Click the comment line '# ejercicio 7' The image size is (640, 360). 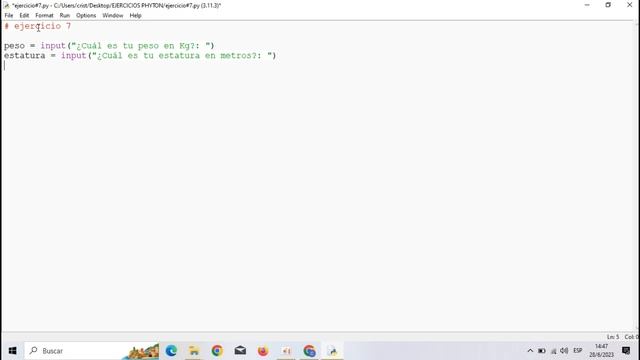pos(38,26)
